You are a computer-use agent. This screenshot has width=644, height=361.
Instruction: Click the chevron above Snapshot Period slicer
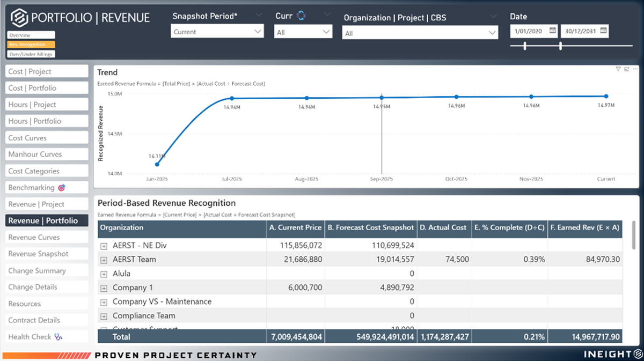259,14
